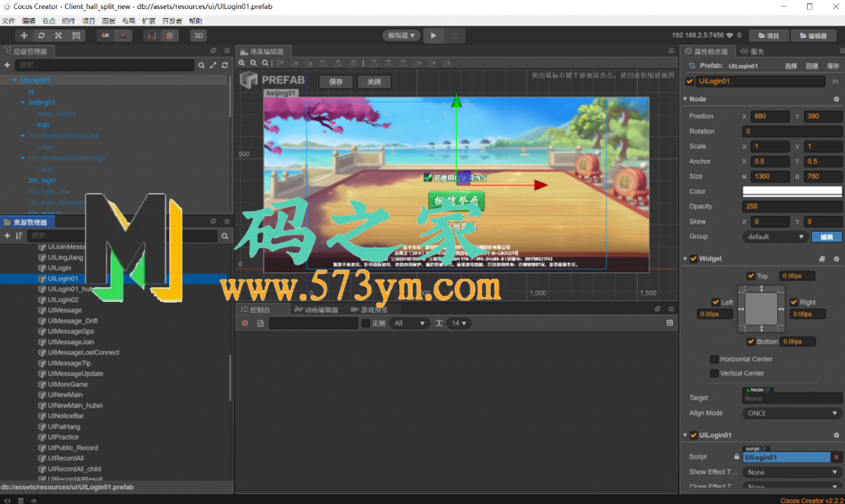The image size is (845, 504).
Task: Enable Vertical Center checkbox
Action: [x=714, y=373]
